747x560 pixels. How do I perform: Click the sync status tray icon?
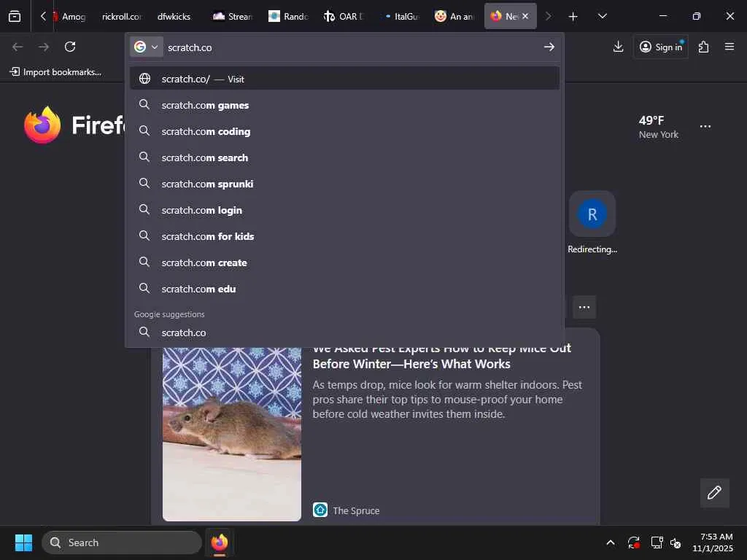click(x=634, y=542)
